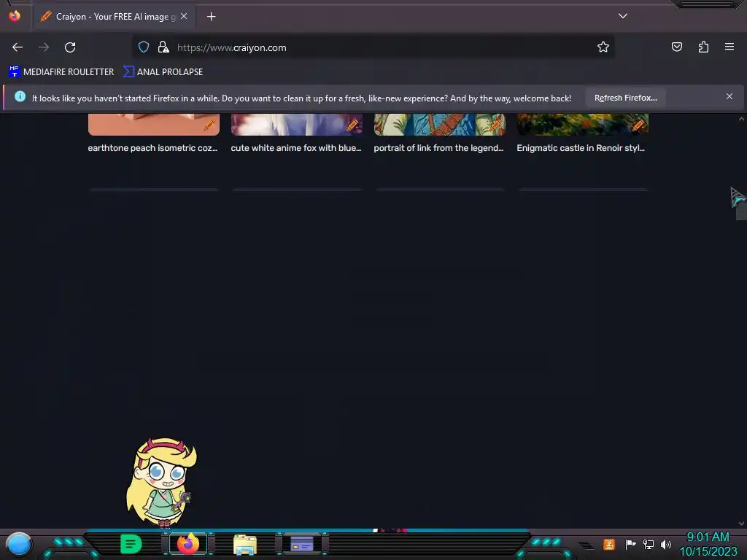This screenshot has height=560, width=747.
Task: Click the Star Butterfly desktop mascot
Action: pyautogui.click(x=161, y=483)
